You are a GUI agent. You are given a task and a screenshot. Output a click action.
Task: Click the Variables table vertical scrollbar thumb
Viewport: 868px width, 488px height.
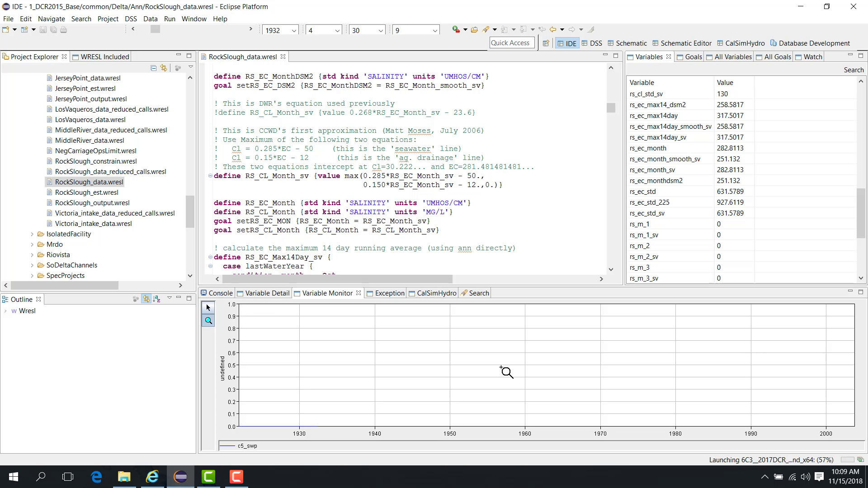pos(861,212)
